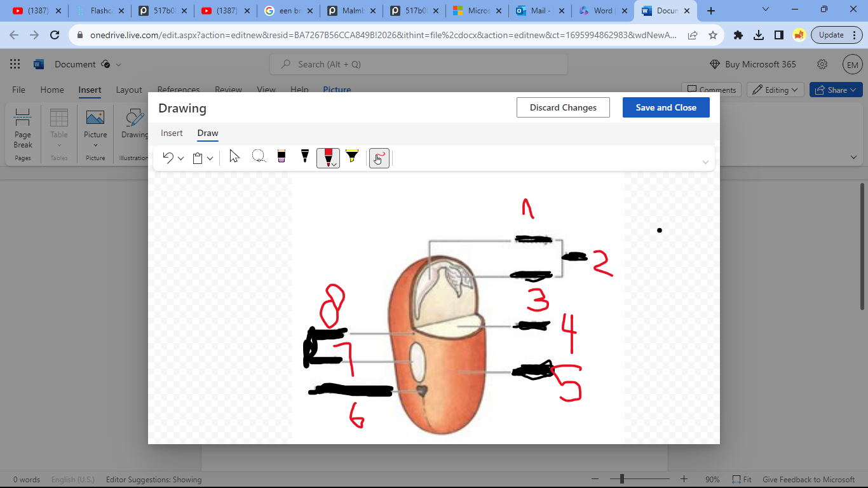Click Discard Changes button
This screenshot has width=868, height=488.
[563, 107]
